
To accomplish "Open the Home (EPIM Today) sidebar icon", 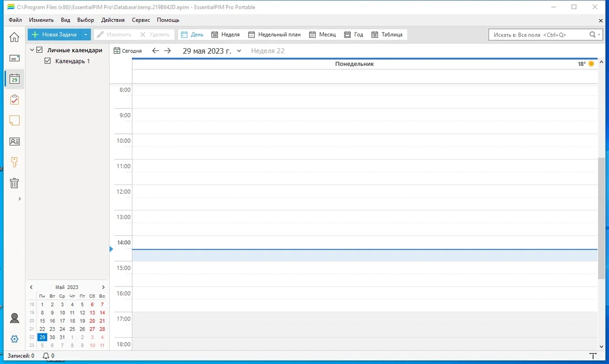I will tap(14, 37).
